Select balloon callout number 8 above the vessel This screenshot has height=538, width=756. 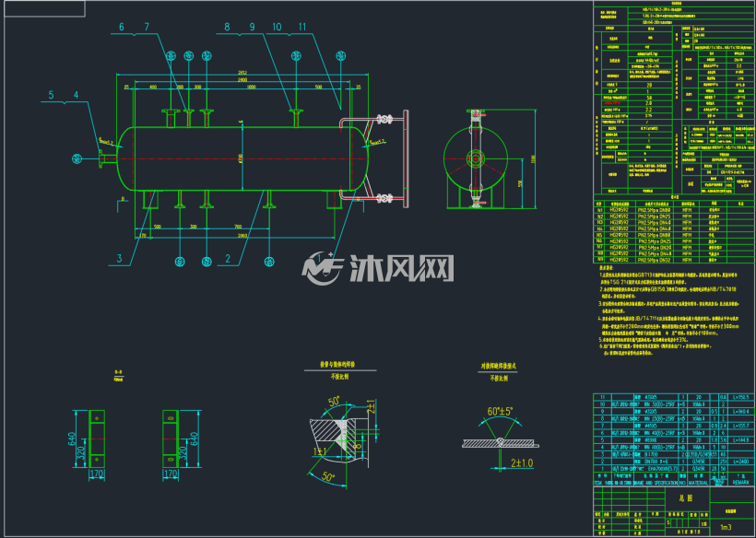pyautogui.click(x=227, y=28)
